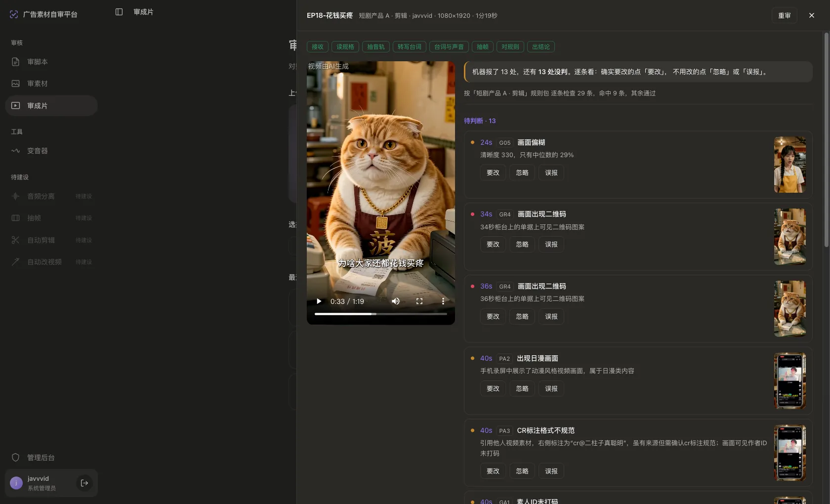Viewport: 830px width, 504px height.
Task: Click the 对规则 step tag
Action: (510, 47)
